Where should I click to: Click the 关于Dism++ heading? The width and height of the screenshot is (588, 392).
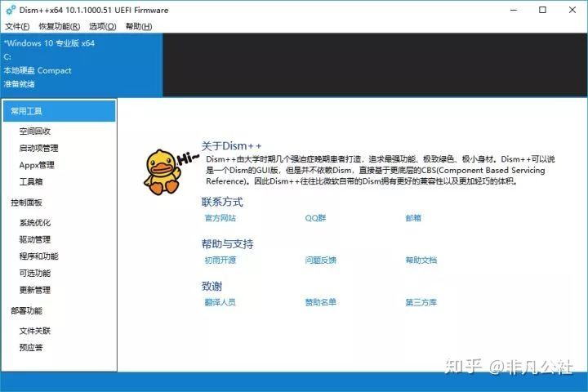(231, 146)
